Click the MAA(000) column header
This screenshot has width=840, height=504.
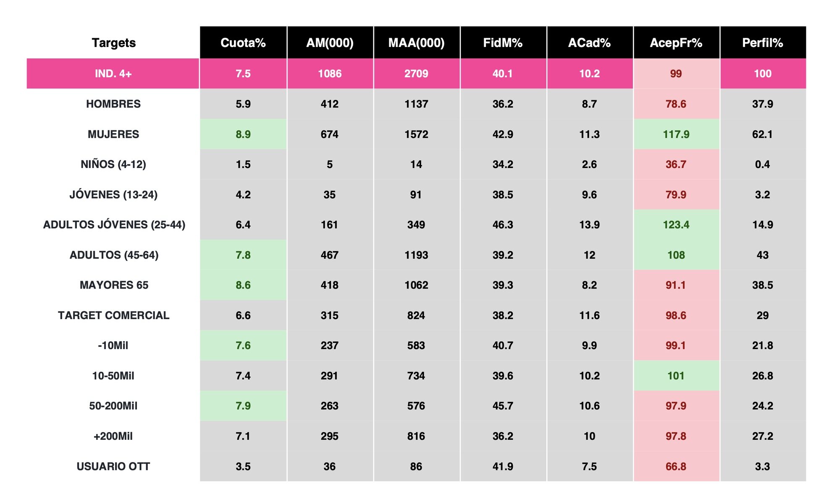[x=416, y=43]
